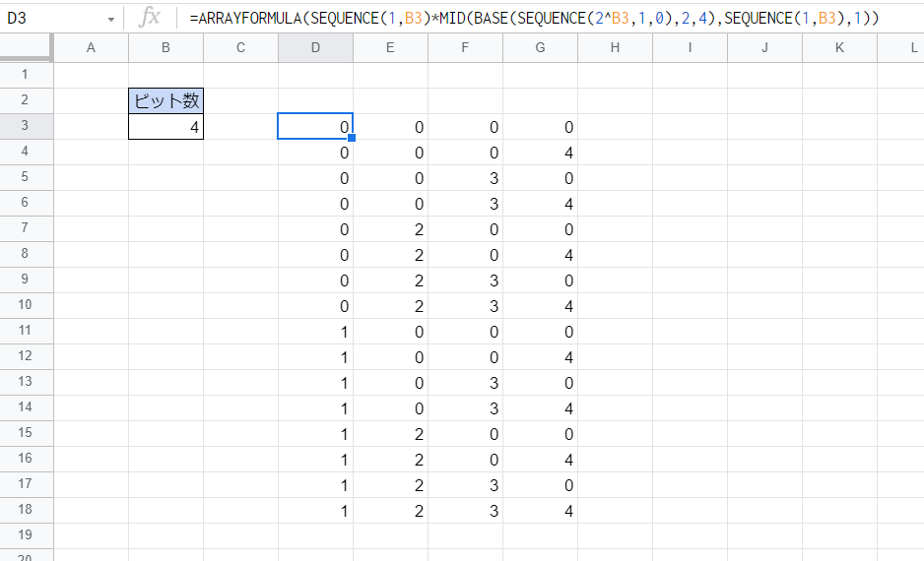This screenshot has height=561, width=924.
Task: Click cell F10 showing 3
Action: point(465,306)
